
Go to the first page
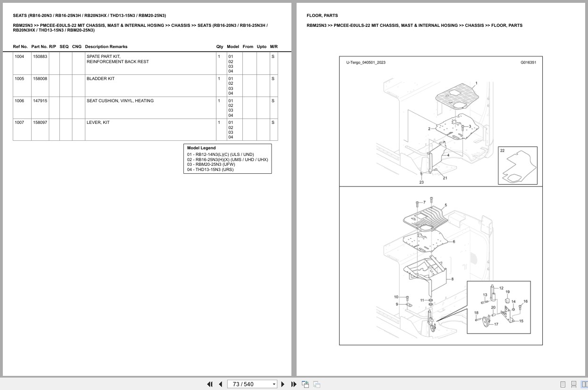pyautogui.click(x=210, y=384)
